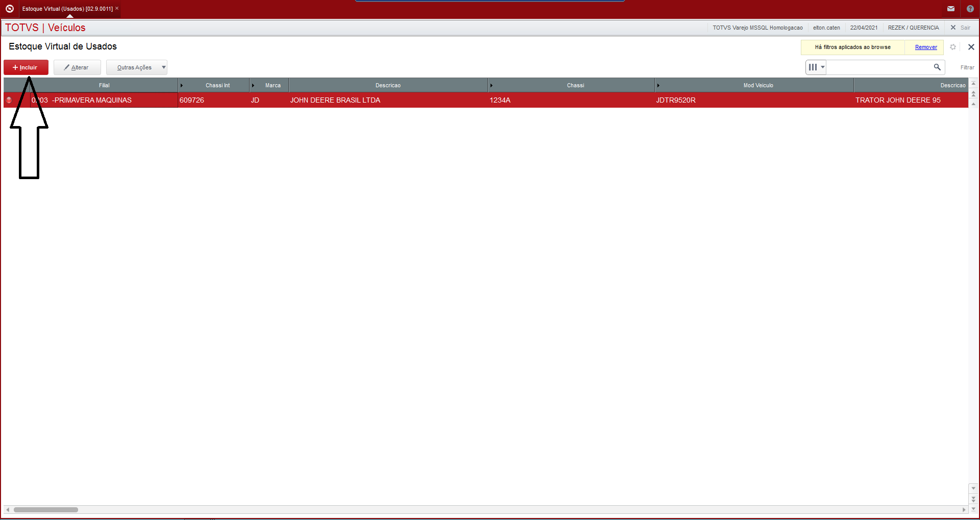Close the Estoque Virtual de Usados browse
This screenshot has width=980, height=520.
971,47
